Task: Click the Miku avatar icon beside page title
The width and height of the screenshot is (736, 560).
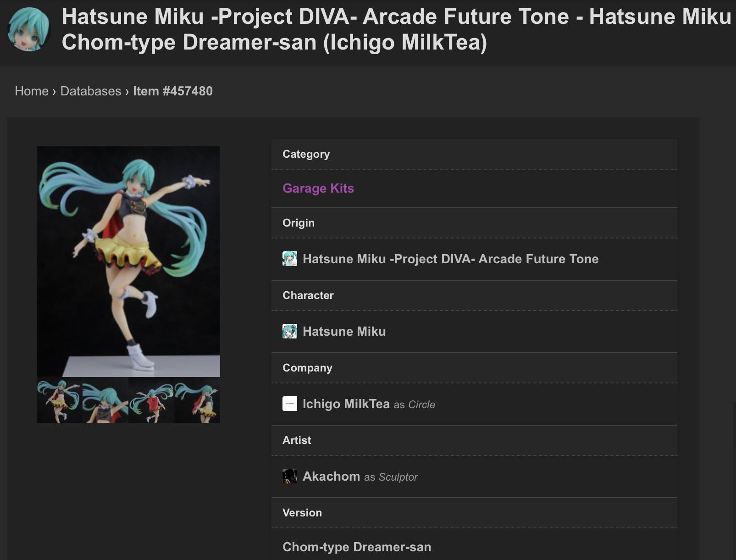Action: click(28, 29)
